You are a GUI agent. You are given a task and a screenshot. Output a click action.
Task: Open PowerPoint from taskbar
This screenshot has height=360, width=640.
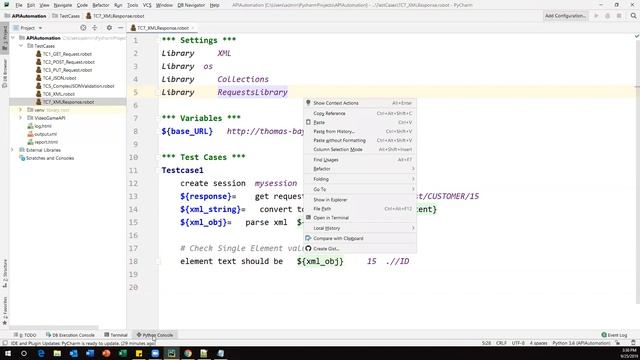[106, 353]
